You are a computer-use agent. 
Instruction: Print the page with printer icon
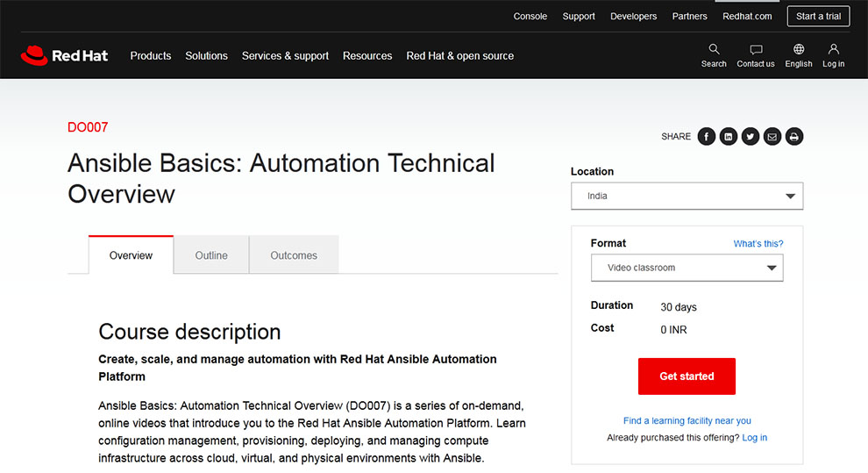tap(793, 136)
